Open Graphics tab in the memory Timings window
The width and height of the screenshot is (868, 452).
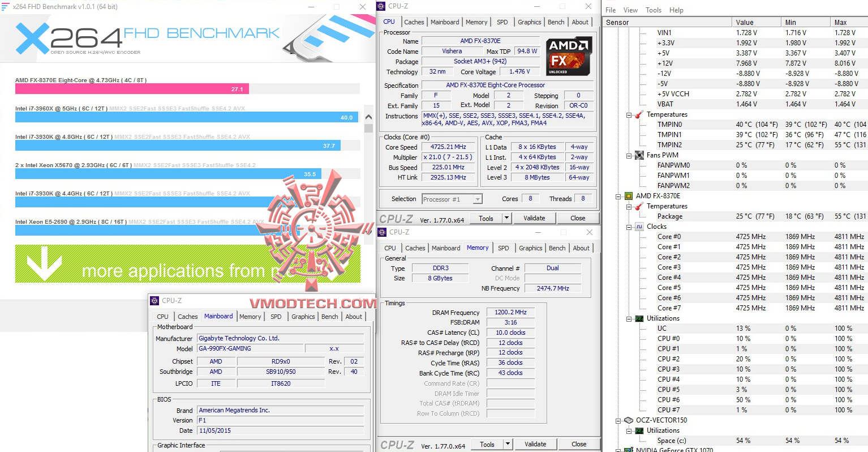tap(531, 248)
